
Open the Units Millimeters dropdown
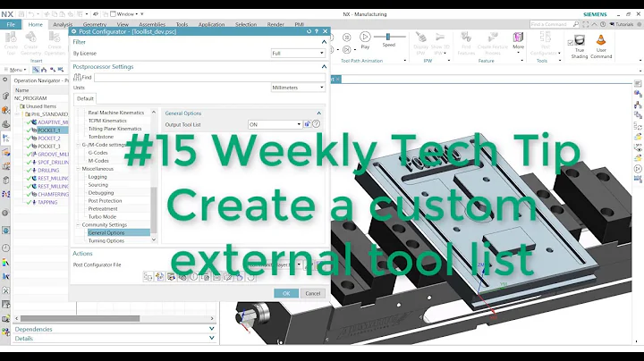(298, 88)
